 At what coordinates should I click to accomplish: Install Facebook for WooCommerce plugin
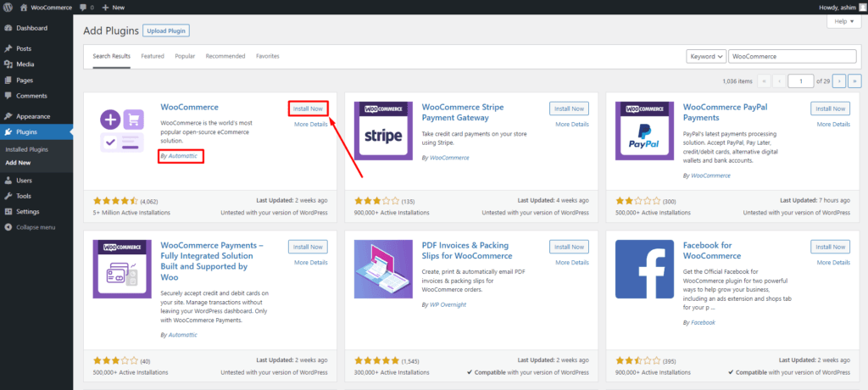(x=831, y=247)
